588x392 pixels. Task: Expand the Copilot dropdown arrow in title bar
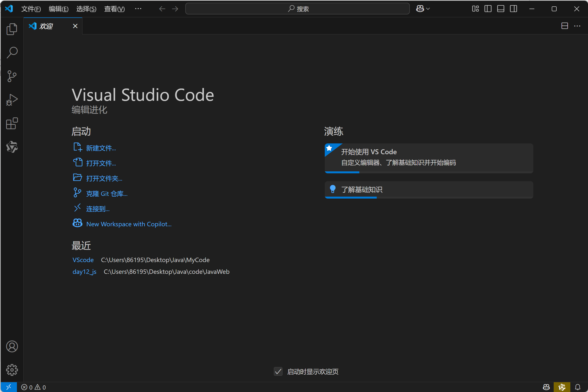(428, 9)
